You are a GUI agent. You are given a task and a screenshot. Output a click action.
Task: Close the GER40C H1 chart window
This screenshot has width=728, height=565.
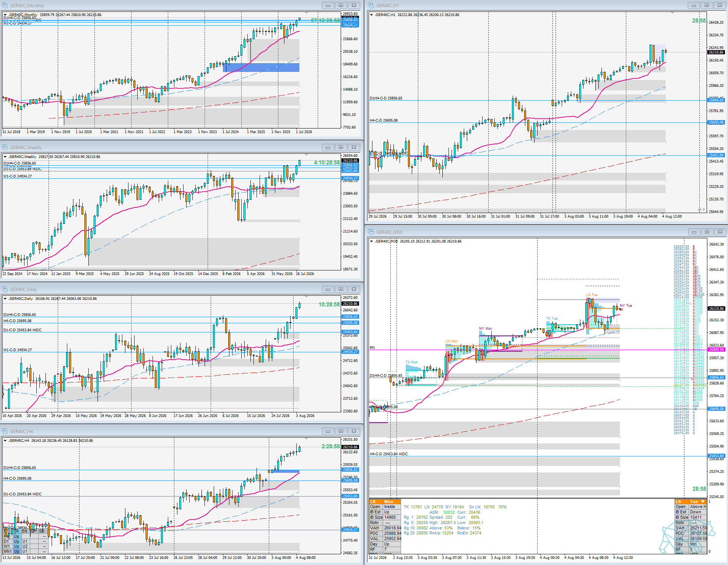click(720, 5)
